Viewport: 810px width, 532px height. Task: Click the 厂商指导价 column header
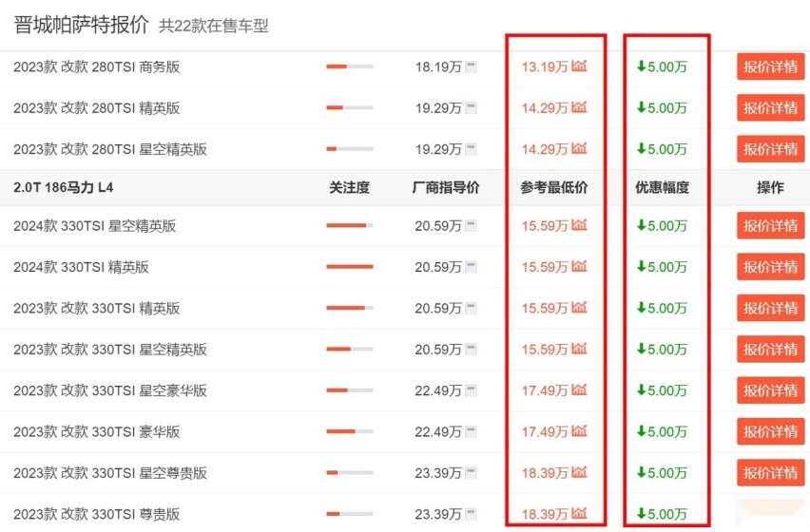(446, 187)
